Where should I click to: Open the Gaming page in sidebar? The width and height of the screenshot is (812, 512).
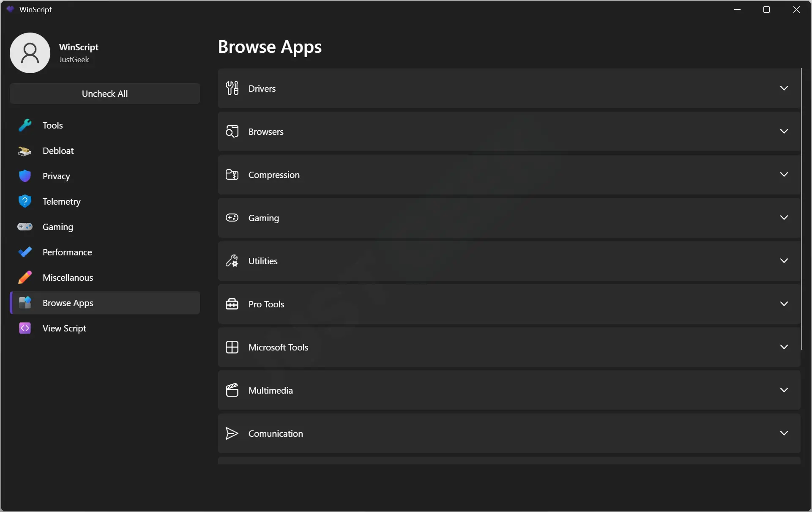click(x=105, y=227)
